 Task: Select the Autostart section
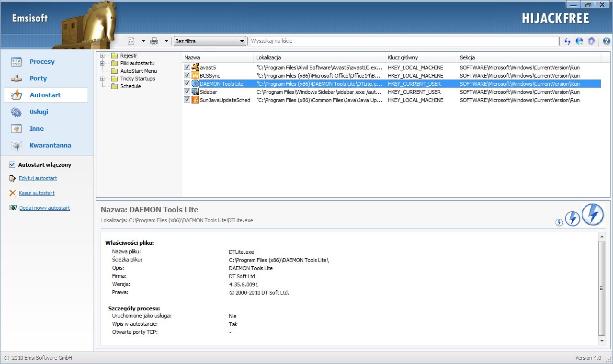point(46,95)
